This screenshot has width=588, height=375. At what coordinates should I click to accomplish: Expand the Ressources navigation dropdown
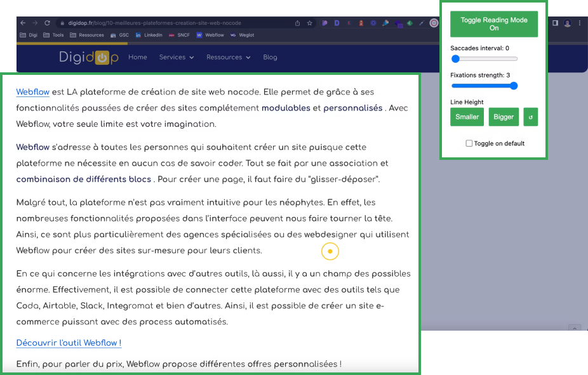coord(229,57)
